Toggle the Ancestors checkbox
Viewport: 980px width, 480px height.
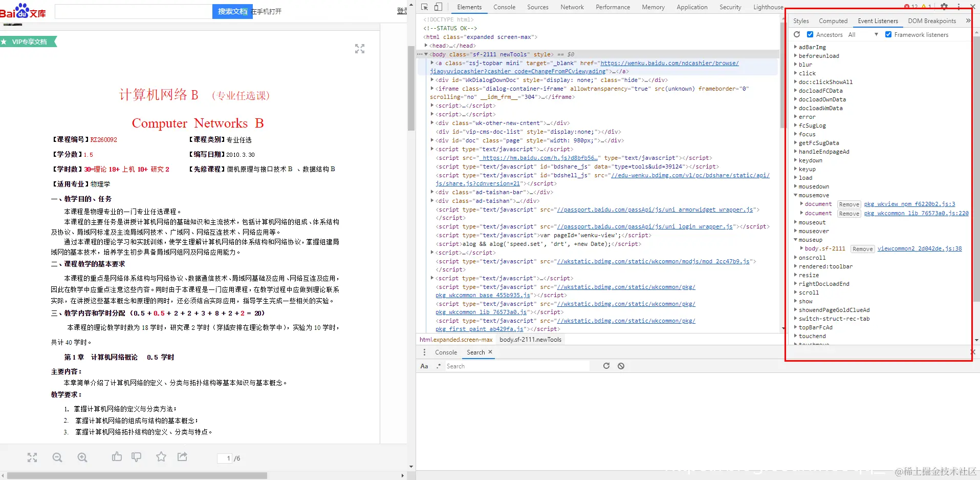click(810, 34)
